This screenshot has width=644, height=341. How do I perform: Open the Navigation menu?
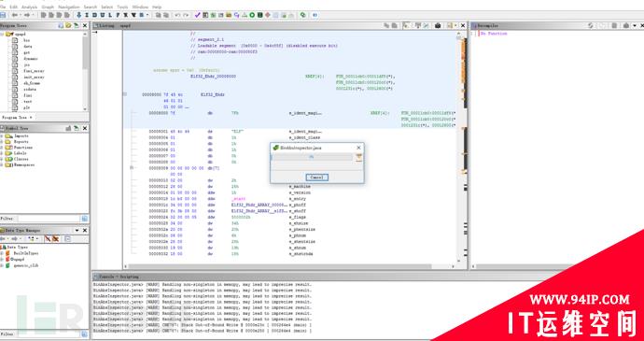point(69,7)
